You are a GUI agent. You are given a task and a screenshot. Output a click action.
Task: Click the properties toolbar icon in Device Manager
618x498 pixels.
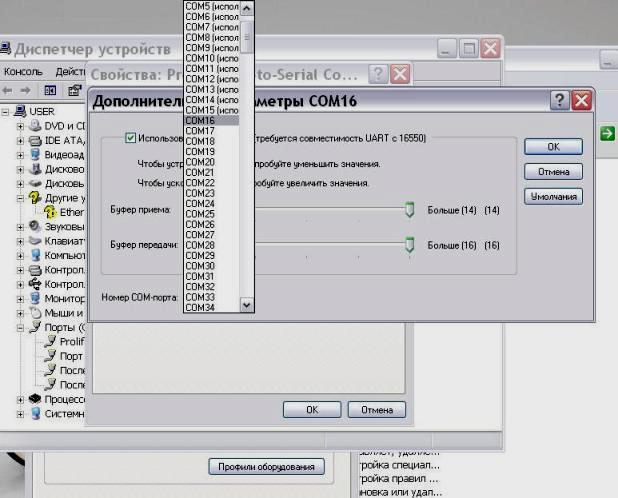tap(74, 91)
